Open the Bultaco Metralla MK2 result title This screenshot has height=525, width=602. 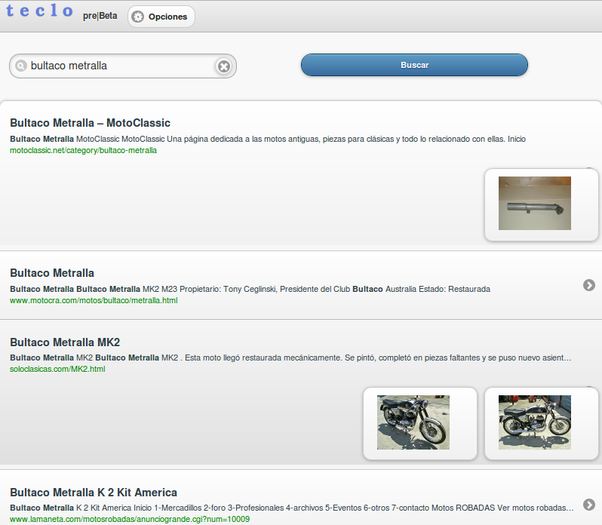tap(65, 342)
